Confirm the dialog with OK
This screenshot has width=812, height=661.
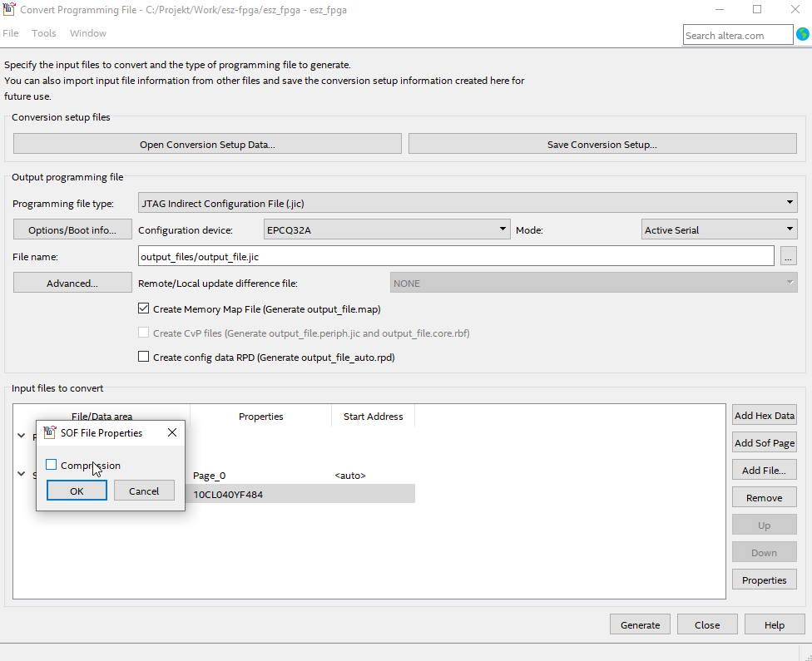coord(77,491)
